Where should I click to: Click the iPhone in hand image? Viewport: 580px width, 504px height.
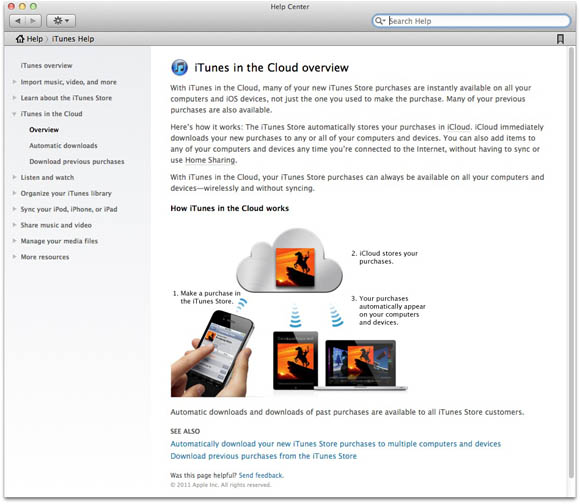213,354
